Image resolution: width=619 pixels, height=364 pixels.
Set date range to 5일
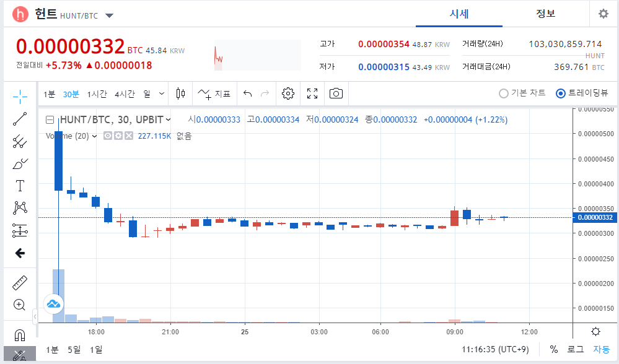coord(74,349)
